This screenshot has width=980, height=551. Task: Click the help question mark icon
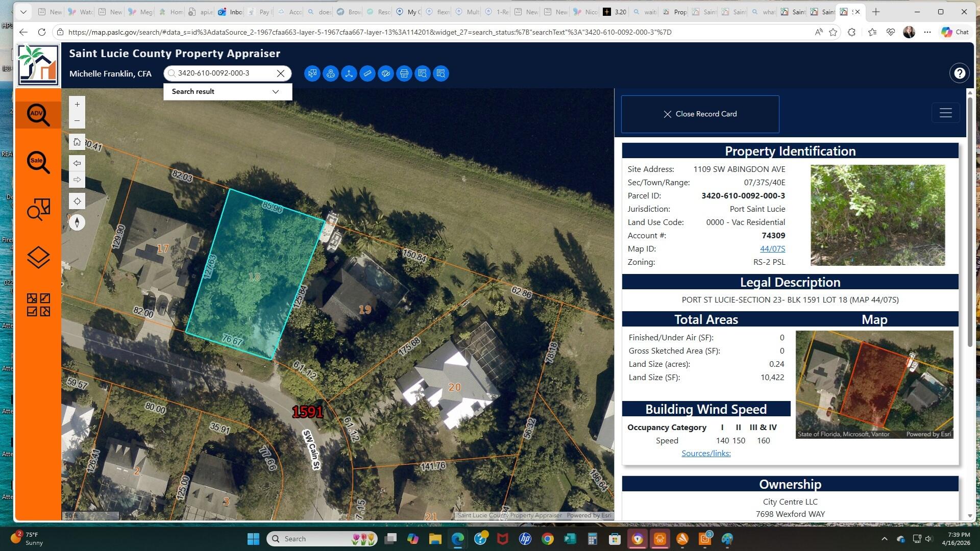[960, 73]
